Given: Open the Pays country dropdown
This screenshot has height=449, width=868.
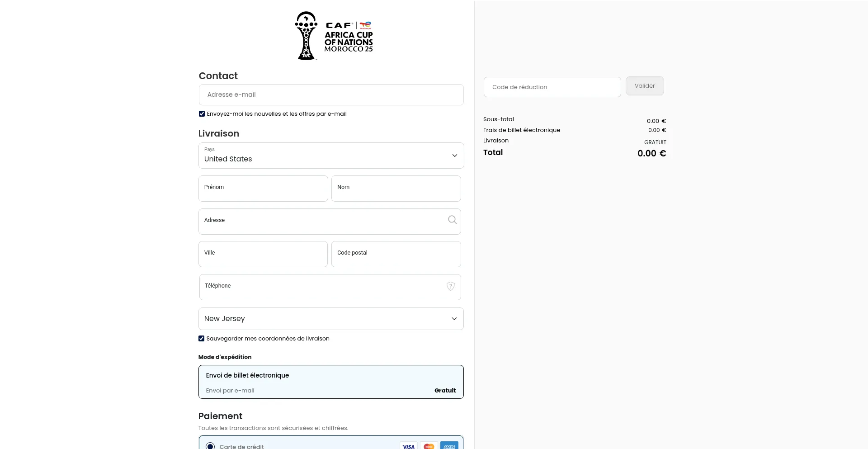Looking at the screenshot, I should pos(331,156).
